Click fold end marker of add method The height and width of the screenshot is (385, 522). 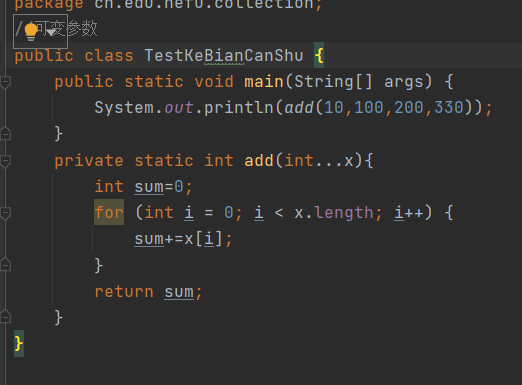pyautogui.click(x=5, y=316)
